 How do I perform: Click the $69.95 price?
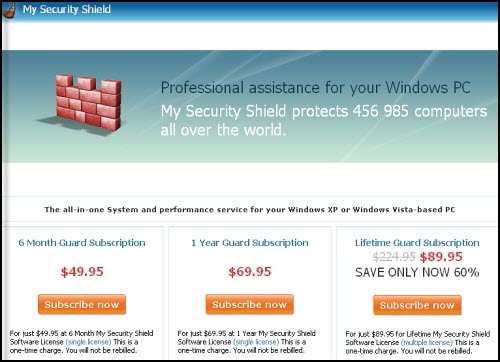[250, 272]
